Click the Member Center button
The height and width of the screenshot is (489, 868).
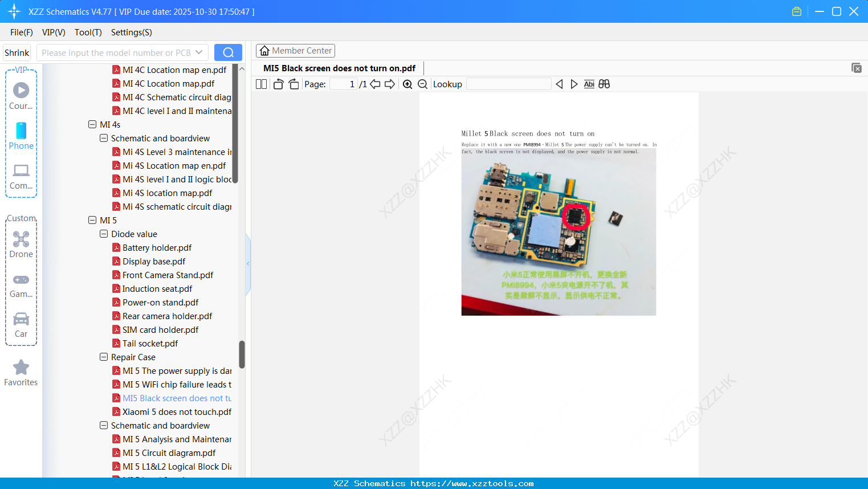tap(295, 51)
